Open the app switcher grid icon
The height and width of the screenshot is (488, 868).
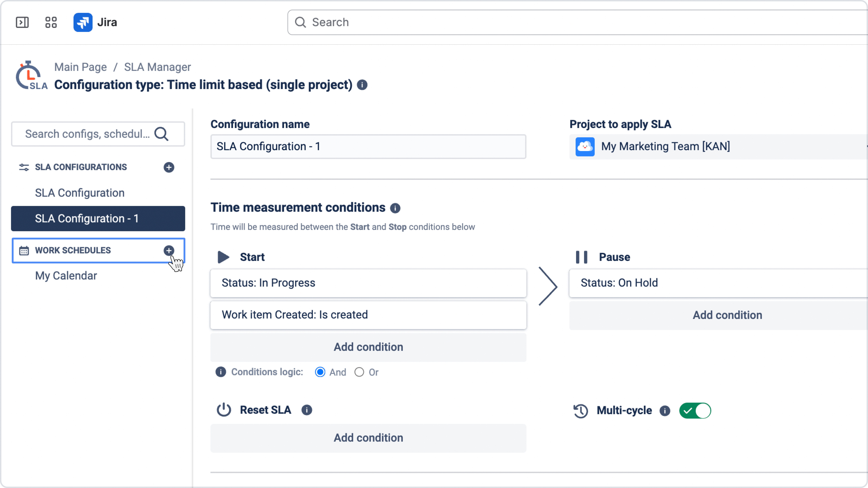(51, 22)
